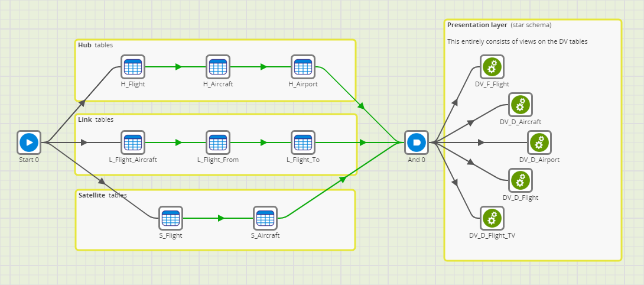Image resolution: width=644 pixels, height=285 pixels.
Task: Click connector arrow from L_Flight_Aircraft to L_Flight_From
Action: pos(178,142)
